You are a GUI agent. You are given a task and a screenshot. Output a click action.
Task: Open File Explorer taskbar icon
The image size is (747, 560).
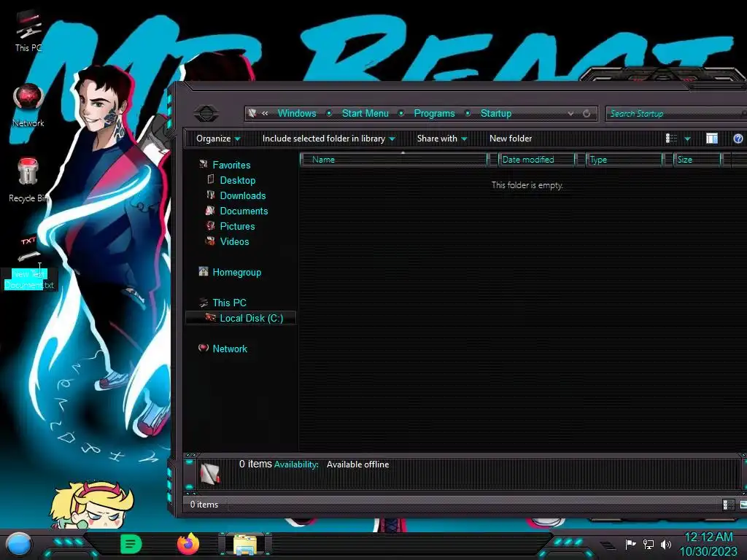point(245,544)
